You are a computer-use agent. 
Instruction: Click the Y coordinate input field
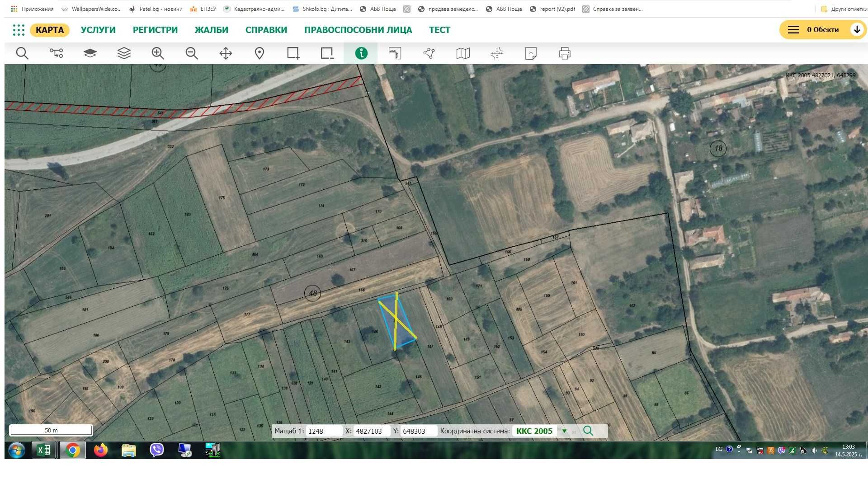(419, 431)
